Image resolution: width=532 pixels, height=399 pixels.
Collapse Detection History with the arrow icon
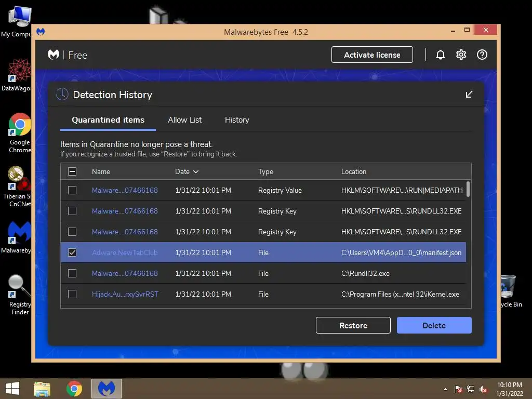point(469,95)
